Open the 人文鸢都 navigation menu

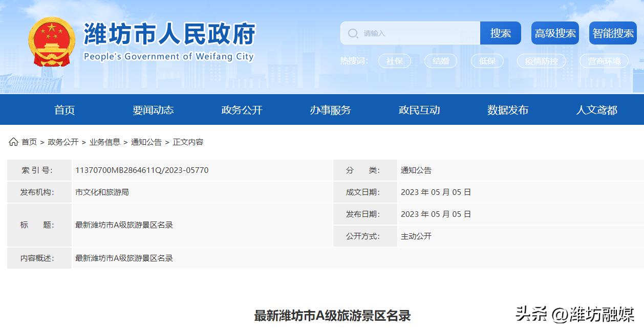coord(596,109)
